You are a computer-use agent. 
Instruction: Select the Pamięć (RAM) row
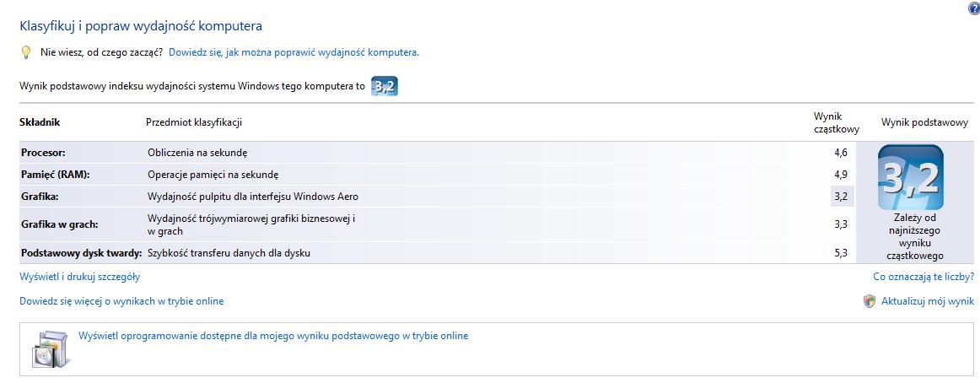pyautogui.click(x=438, y=175)
